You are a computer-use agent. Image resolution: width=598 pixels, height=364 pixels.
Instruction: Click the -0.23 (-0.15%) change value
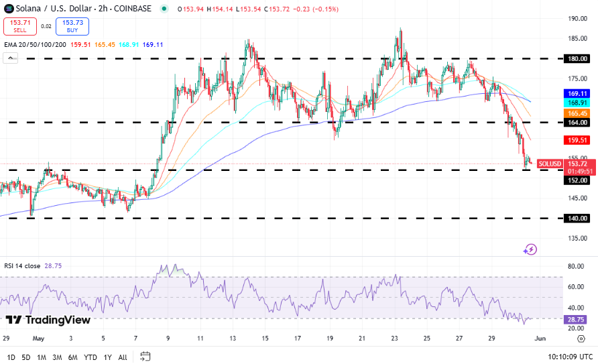click(x=316, y=9)
